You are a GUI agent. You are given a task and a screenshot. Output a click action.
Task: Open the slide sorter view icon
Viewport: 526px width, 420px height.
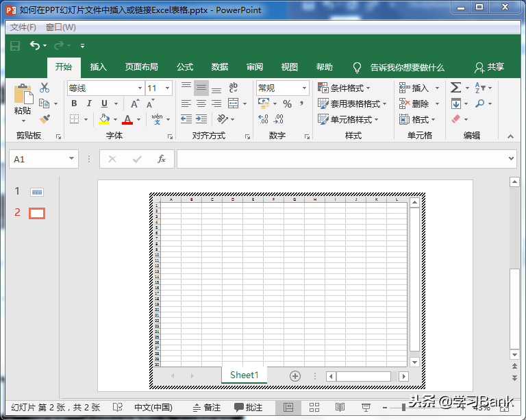click(314, 407)
